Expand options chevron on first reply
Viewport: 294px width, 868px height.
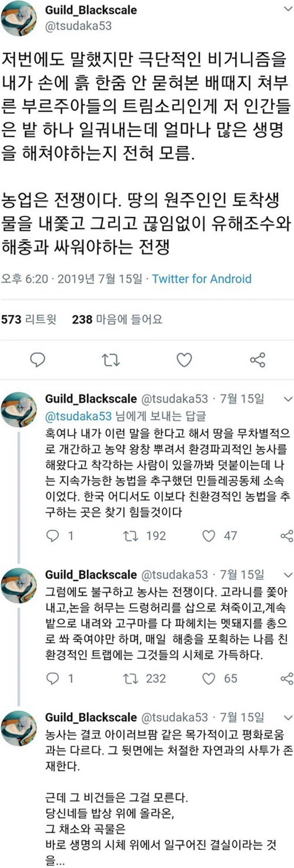(x=288, y=399)
